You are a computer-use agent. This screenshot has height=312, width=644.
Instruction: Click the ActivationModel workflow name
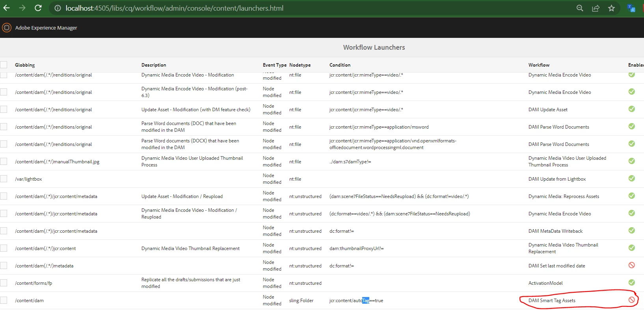[545, 283]
